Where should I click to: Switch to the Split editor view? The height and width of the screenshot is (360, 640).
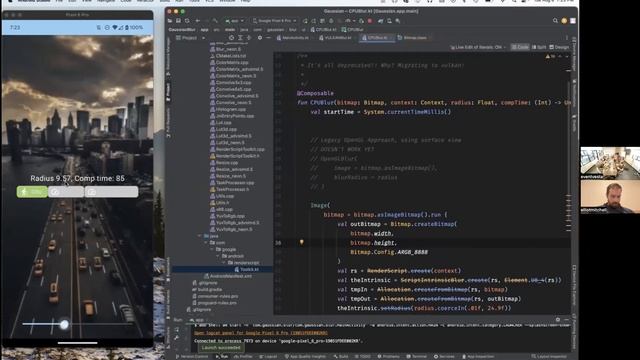(x=539, y=47)
